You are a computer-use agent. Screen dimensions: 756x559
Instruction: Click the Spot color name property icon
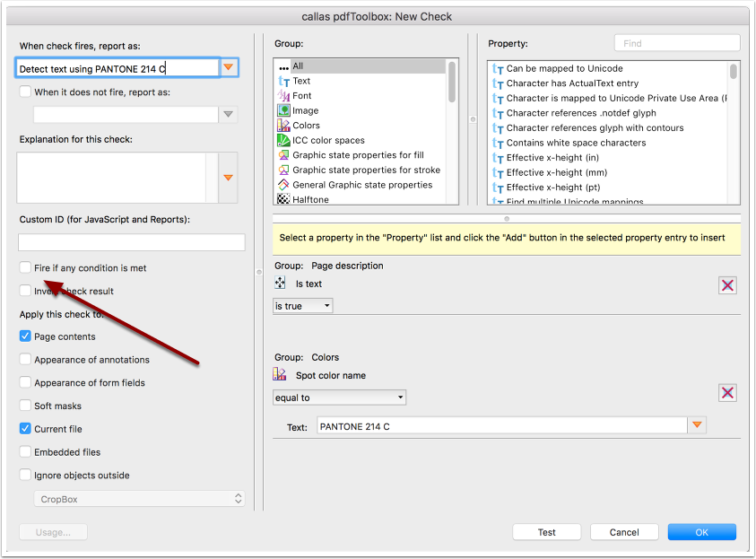(x=280, y=374)
